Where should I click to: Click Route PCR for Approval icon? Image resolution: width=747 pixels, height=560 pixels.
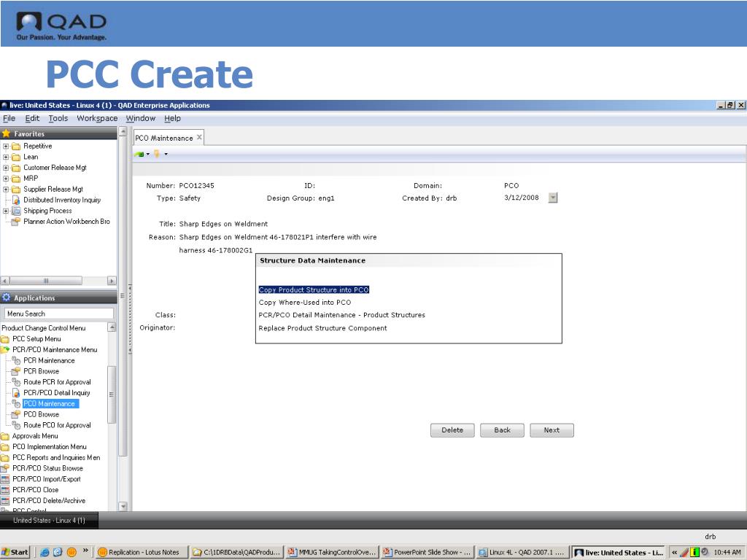click(x=16, y=382)
